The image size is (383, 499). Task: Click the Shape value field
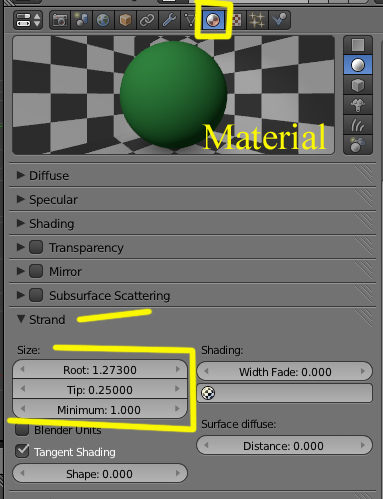(100, 473)
